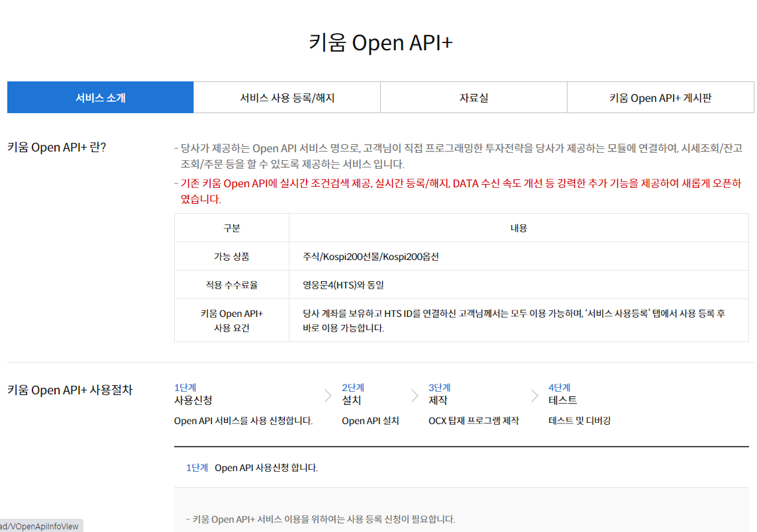This screenshot has height=532, width=757.
Task: Click the table header 구분
Action: click(232, 228)
